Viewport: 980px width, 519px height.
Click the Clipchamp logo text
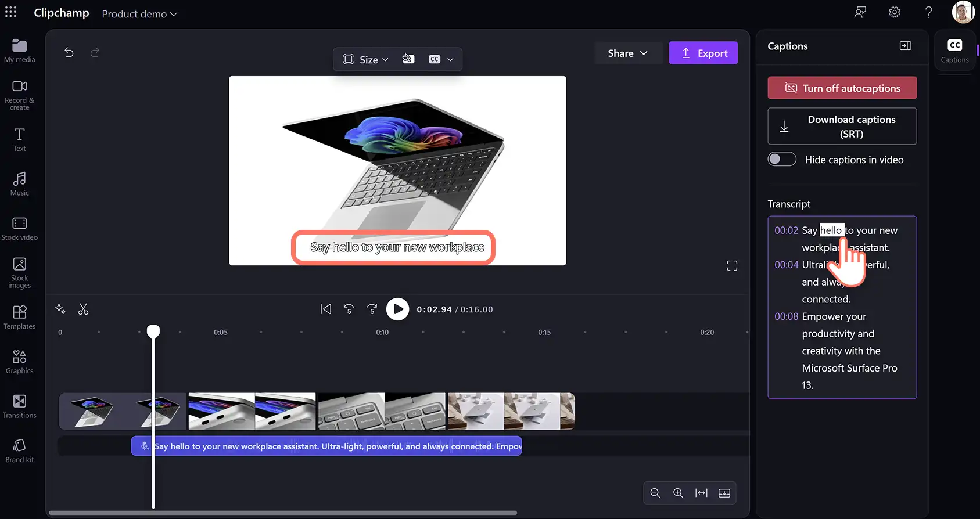(61, 13)
